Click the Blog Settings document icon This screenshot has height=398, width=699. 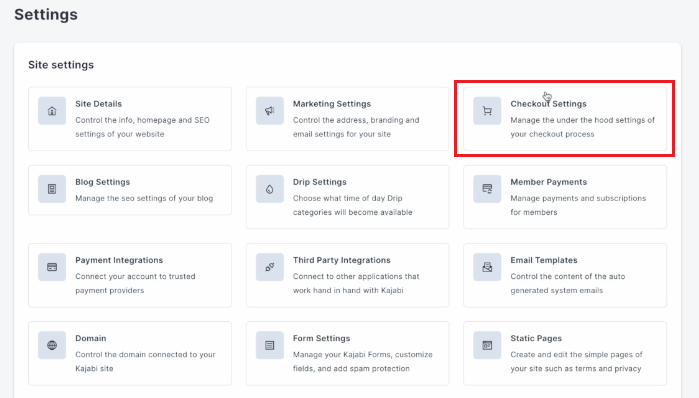click(x=52, y=189)
